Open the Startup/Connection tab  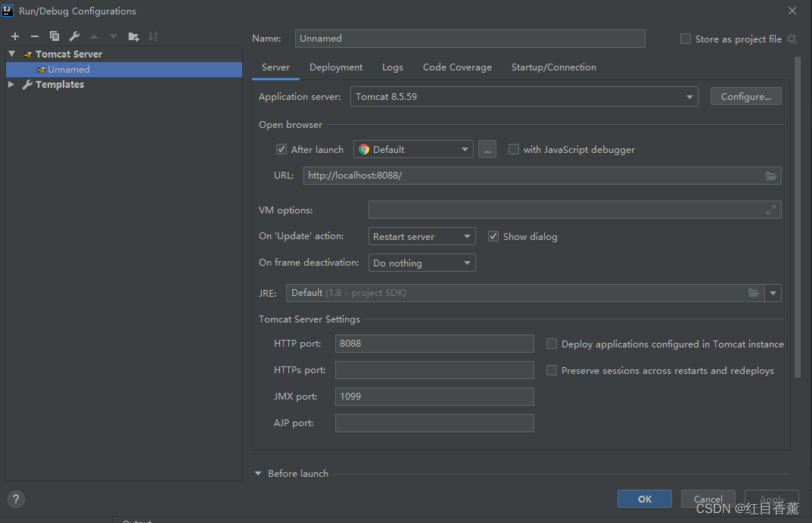coord(554,67)
